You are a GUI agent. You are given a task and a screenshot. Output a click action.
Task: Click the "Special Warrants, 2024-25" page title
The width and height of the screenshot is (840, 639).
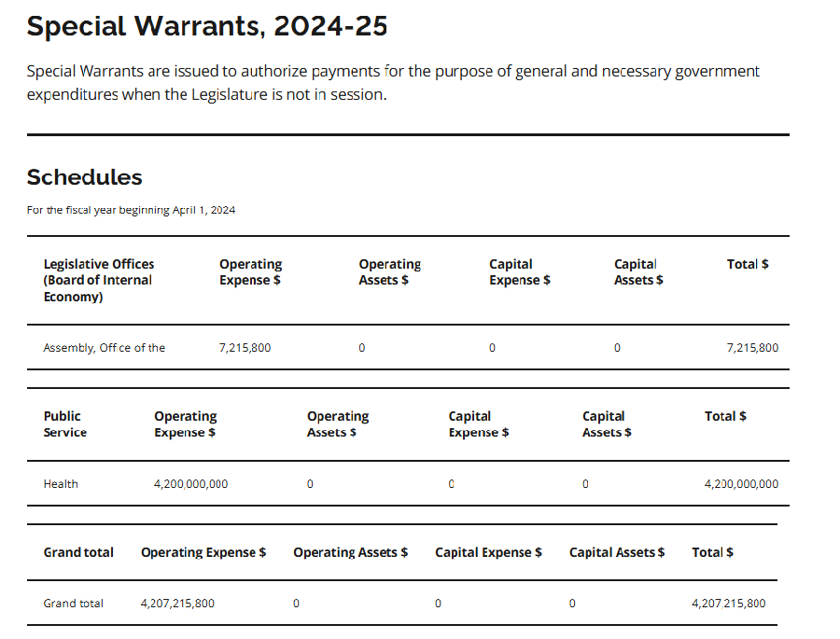coord(206,26)
